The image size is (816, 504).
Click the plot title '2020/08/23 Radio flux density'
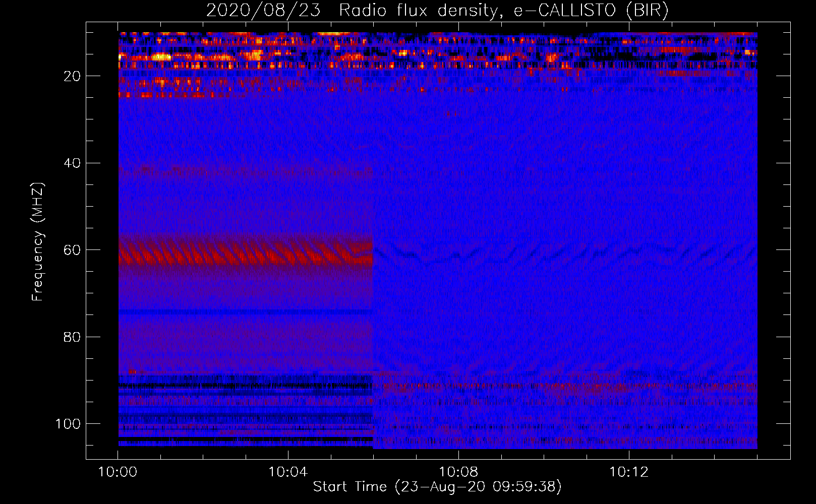point(437,11)
